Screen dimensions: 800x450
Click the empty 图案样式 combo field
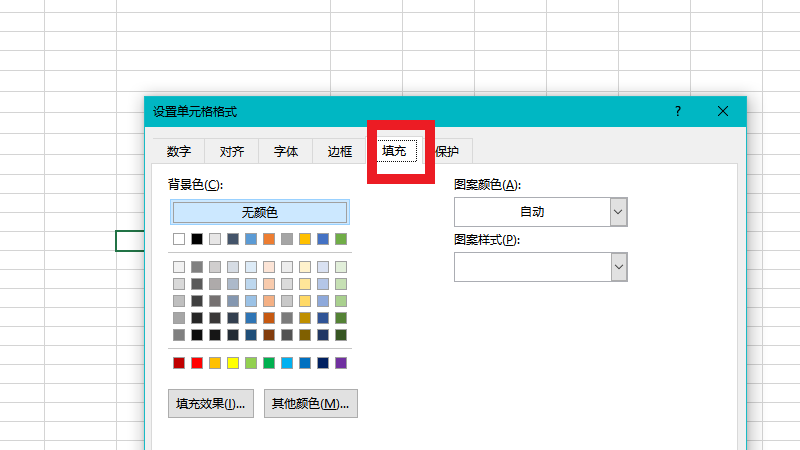tap(532, 267)
